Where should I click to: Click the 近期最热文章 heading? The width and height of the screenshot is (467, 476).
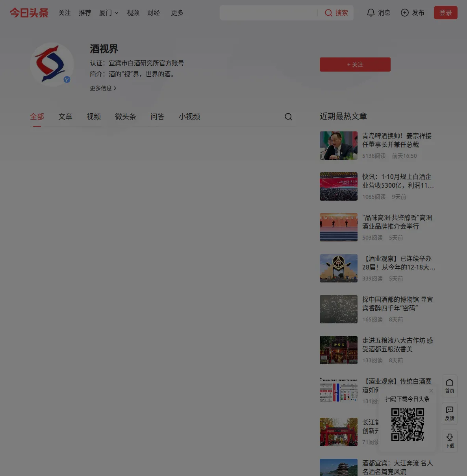[343, 116]
